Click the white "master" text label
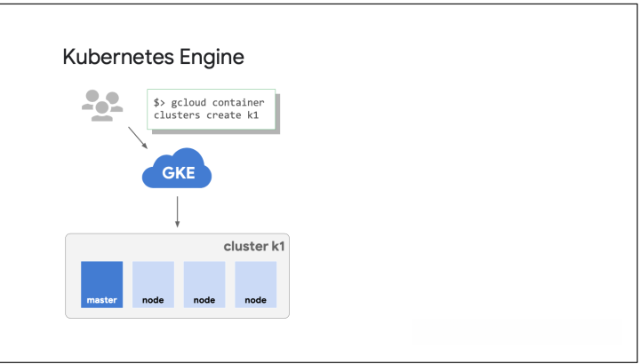Viewport: 640px width, 364px height. click(x=101, y=300)
